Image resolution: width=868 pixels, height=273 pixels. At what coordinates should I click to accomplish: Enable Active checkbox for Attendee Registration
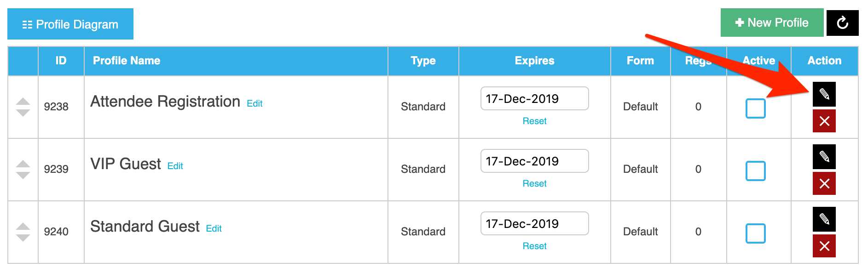(755, 108)
